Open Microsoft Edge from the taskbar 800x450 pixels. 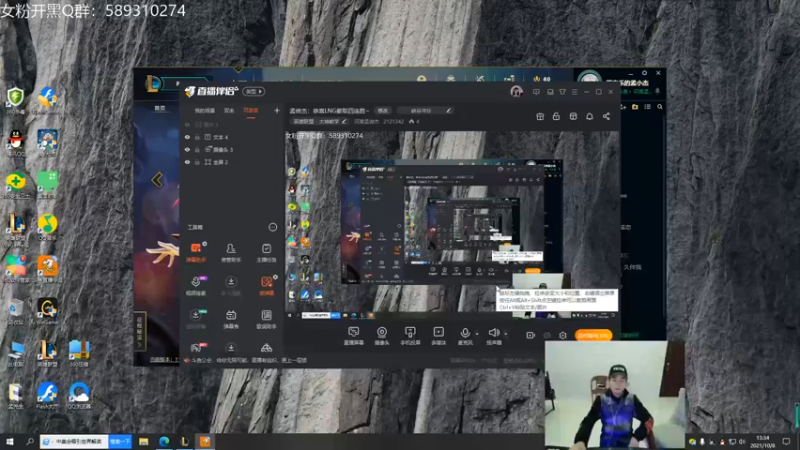(164, 441)
